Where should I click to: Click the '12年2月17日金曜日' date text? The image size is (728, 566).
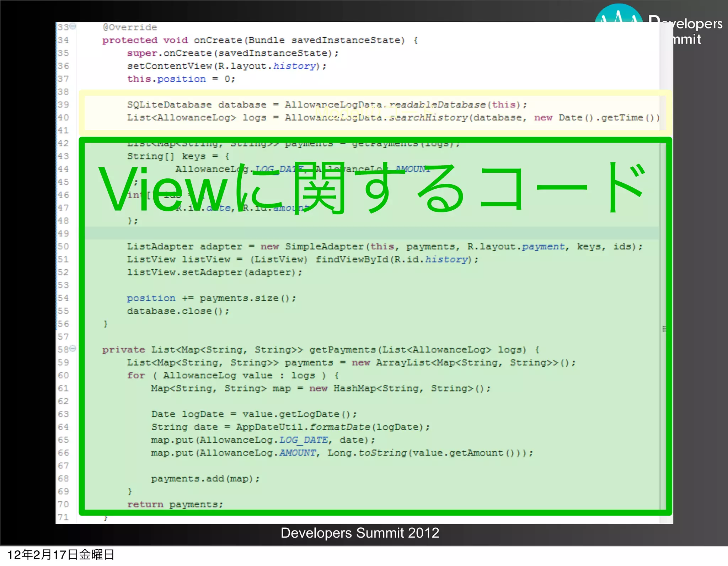coord(61,555)
